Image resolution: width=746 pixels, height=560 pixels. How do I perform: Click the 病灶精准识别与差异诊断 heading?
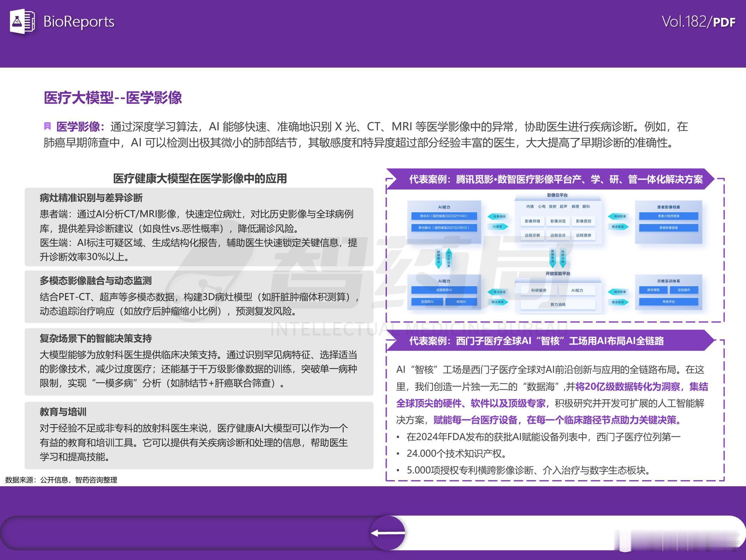91,198
